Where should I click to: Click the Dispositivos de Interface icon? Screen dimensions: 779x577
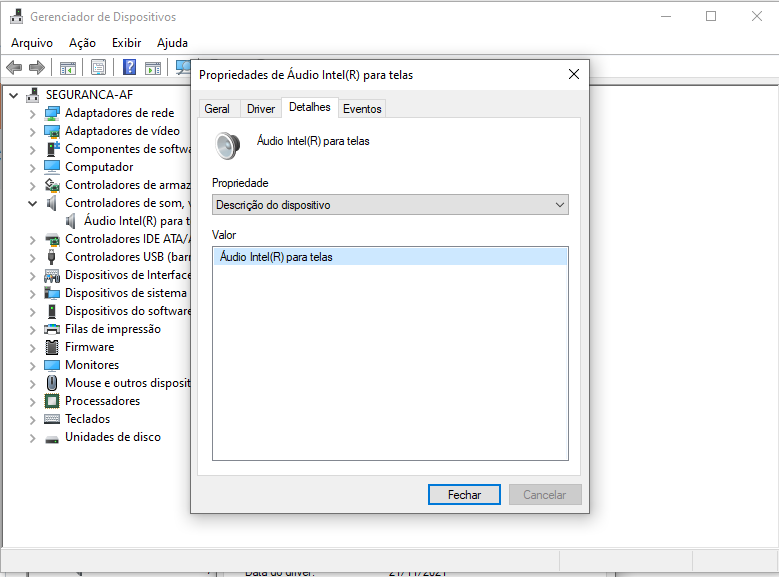coord(52,275)
